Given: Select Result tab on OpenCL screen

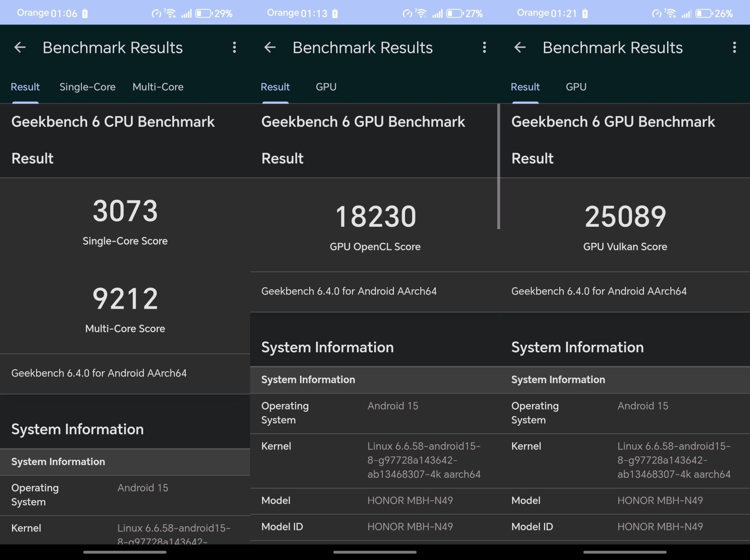Looking at the screenshot, I should tap(275, 87).
